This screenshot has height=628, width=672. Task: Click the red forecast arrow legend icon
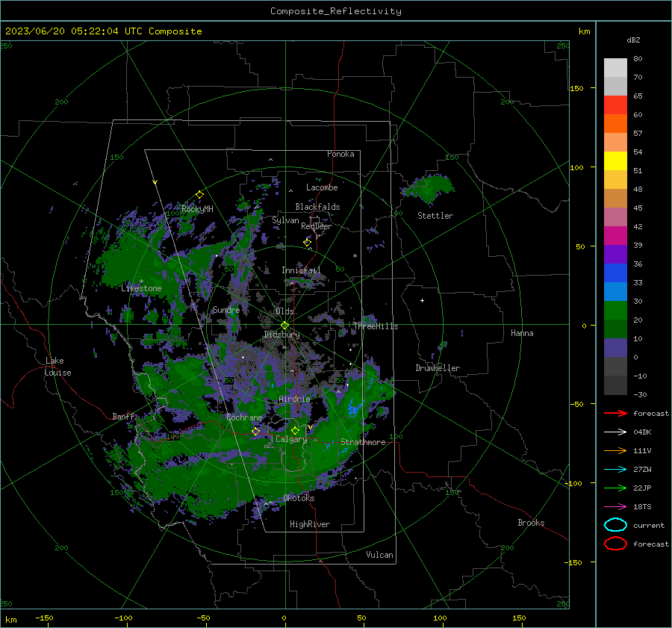click(615, 413)
